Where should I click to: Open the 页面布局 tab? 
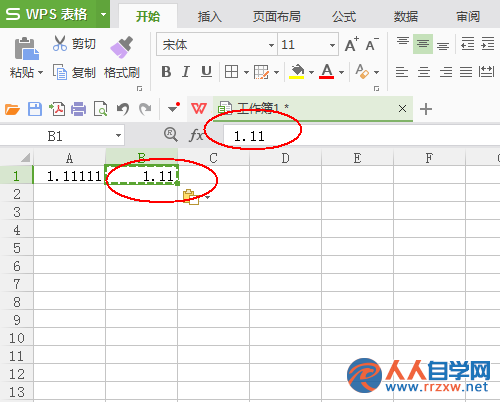pyautogui.click(x=277, y=16)
